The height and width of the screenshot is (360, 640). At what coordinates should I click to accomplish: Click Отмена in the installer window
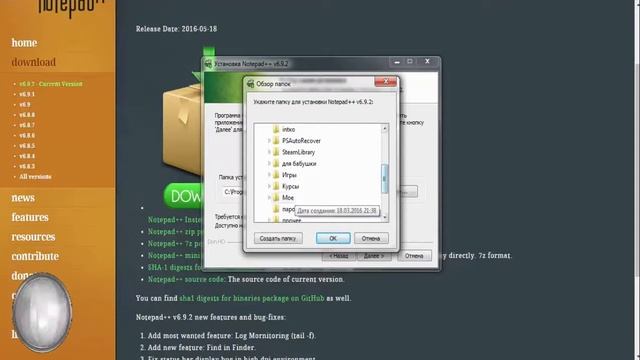[x=414, y=256]
